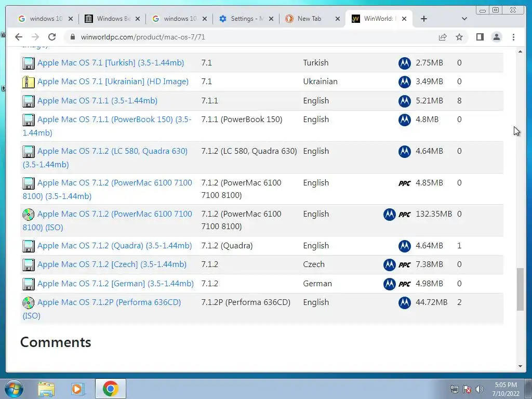532x399 pixels.
Task: Click the address bar URL
Action: tap(143, 37)
